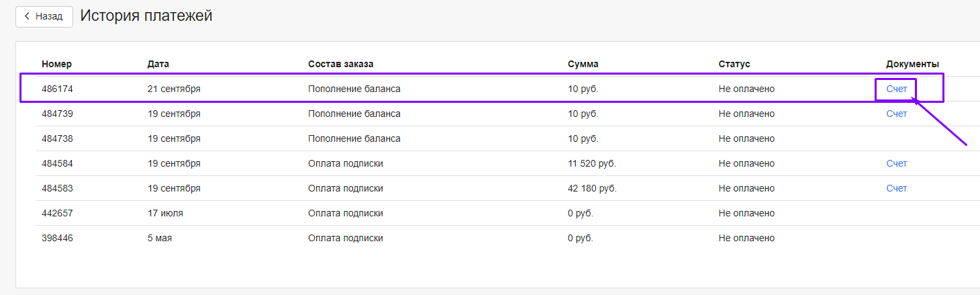Select order number 484738

tap(57, 138)
